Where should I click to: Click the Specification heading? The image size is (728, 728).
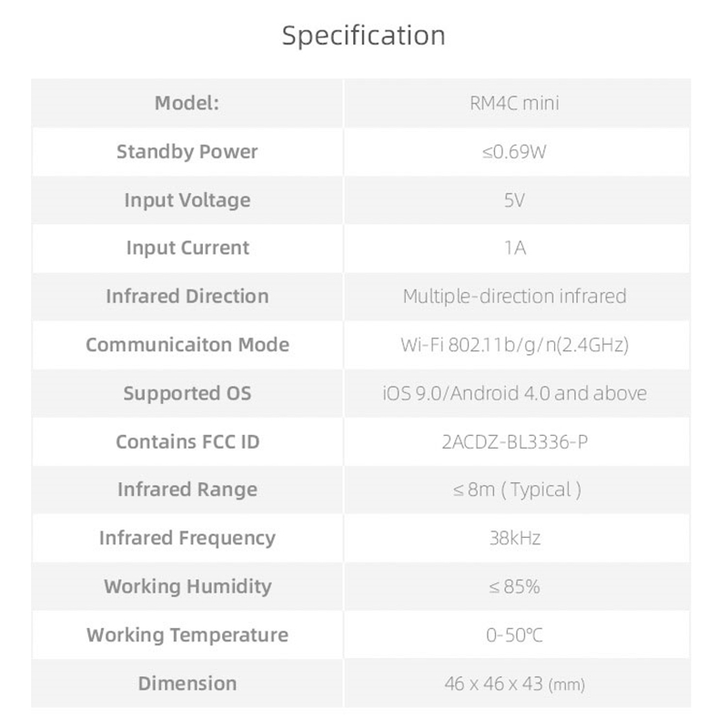point(363,35)
